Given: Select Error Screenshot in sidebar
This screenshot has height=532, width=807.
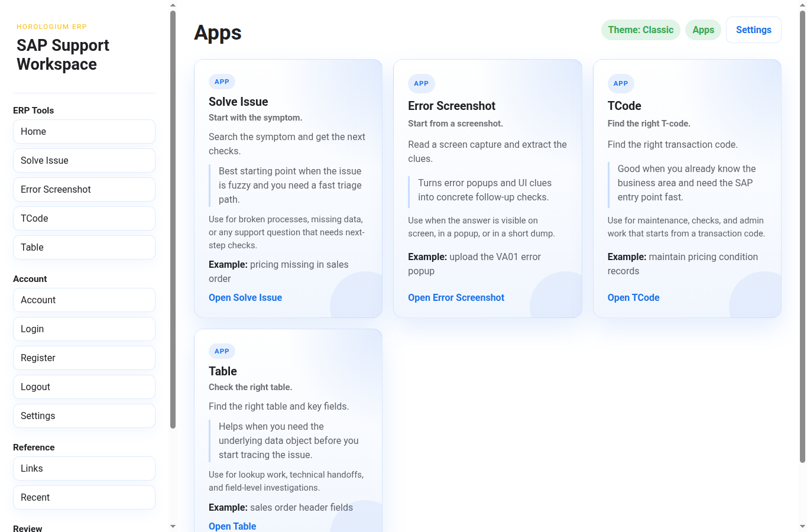Looking at the screenshot, I should [84, 189].
